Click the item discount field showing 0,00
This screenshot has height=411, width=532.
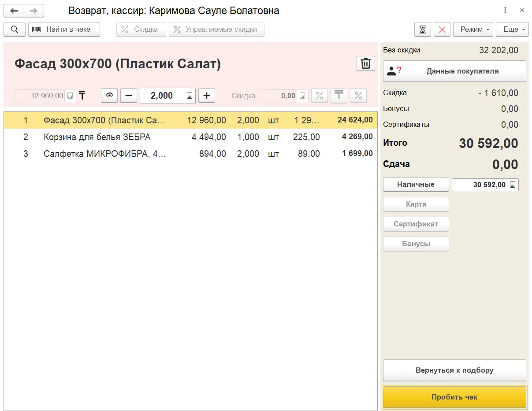(x=278, y=96)
